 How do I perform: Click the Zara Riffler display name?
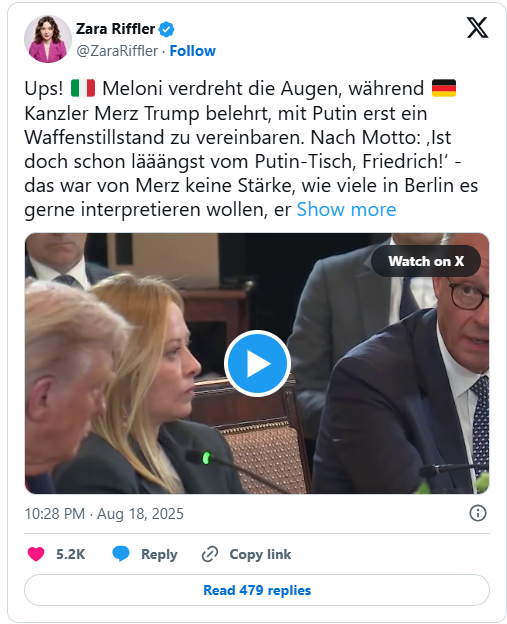[x=115, y=29]
